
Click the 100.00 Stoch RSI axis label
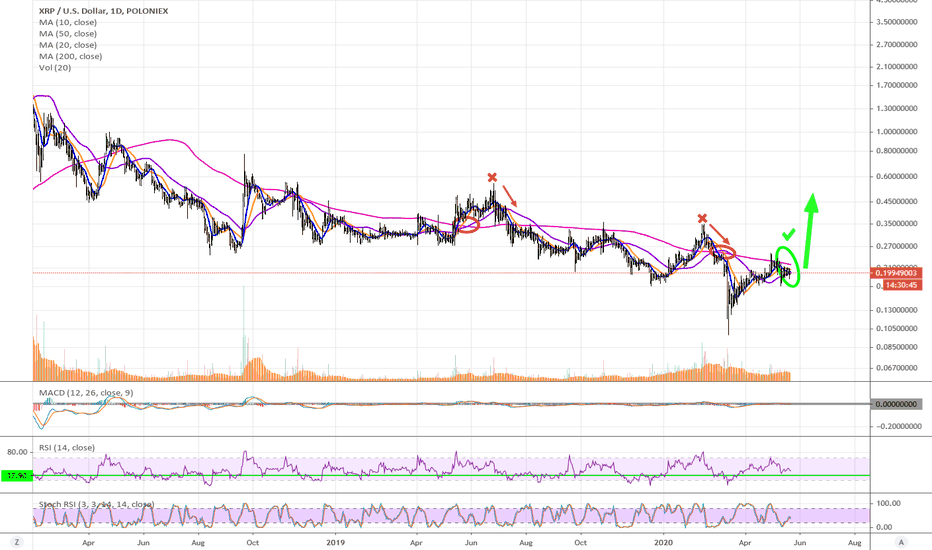(889, 503)
